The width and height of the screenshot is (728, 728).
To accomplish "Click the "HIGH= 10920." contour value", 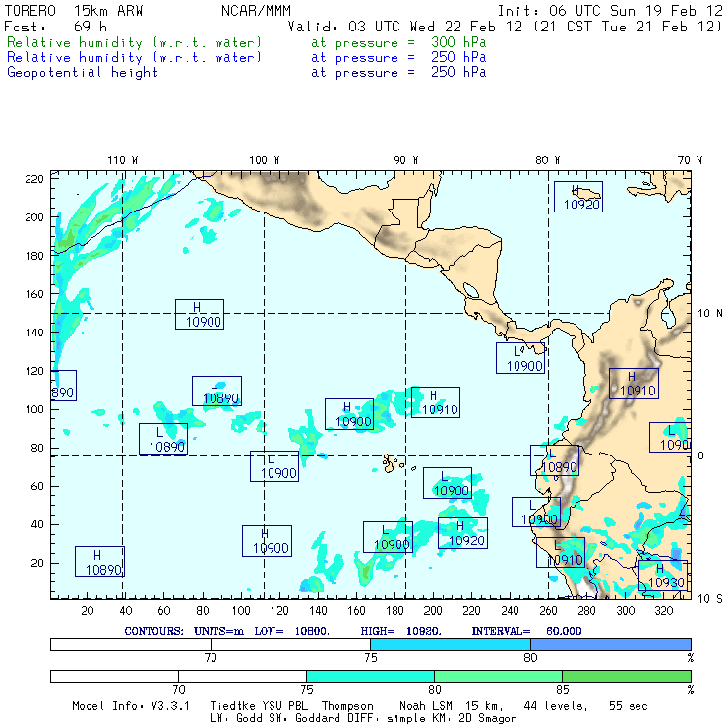I will 400,631.
